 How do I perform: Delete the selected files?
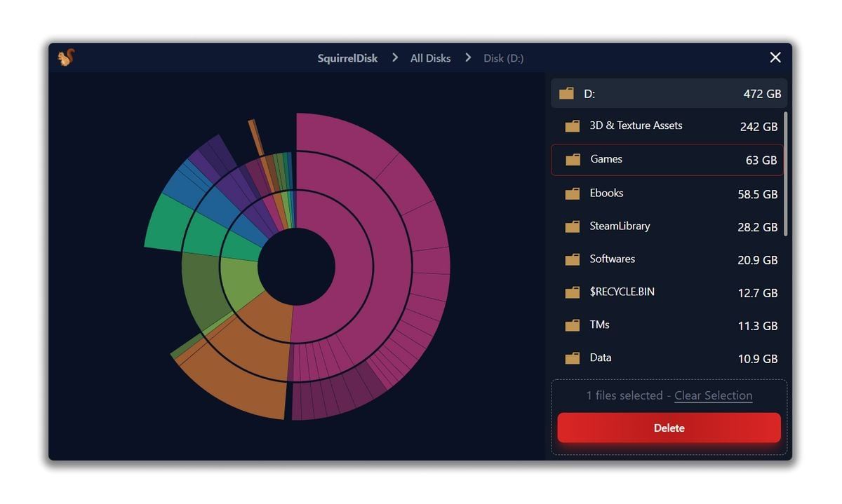click(x=669, y=428)
